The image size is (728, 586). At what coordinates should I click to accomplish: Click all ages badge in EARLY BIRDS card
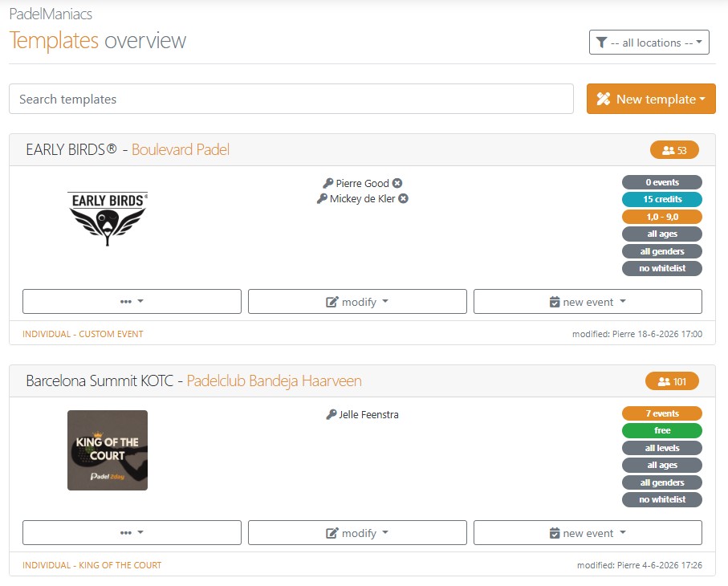[x=662, y=234]
